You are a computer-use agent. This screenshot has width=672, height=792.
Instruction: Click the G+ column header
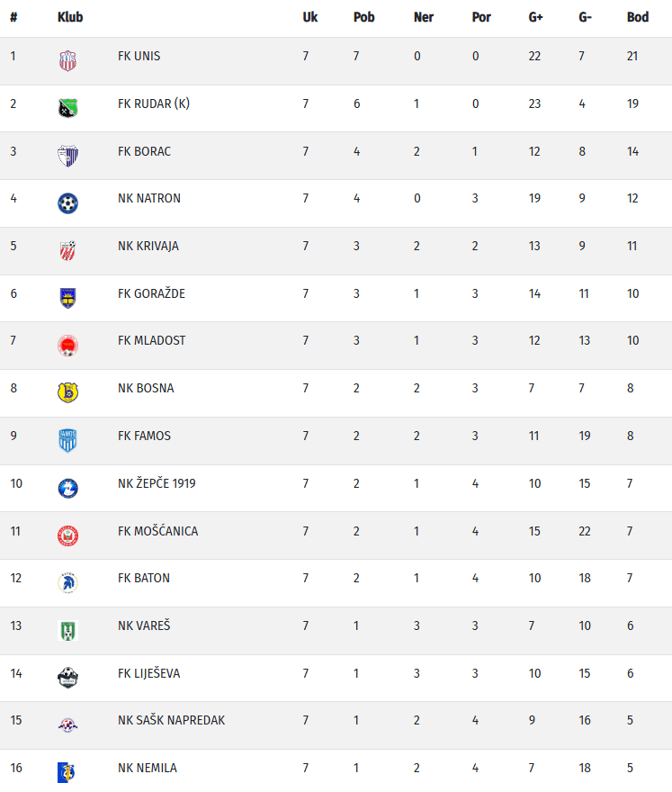[x=535, y=17]
